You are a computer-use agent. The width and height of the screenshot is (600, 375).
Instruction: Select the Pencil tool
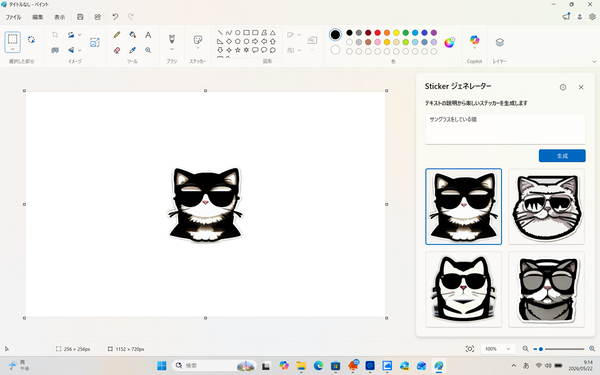(x=117, y=35)
